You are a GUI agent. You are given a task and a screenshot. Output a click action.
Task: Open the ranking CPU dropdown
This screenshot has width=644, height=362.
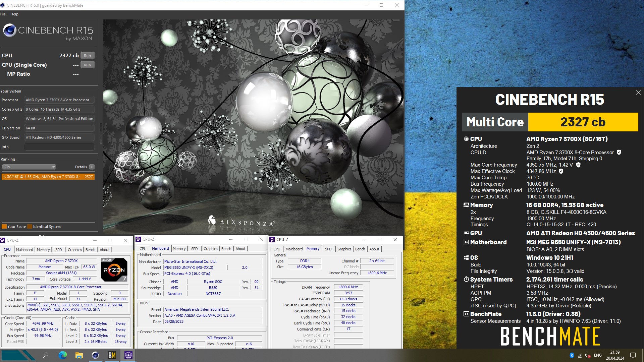point(29,167)
